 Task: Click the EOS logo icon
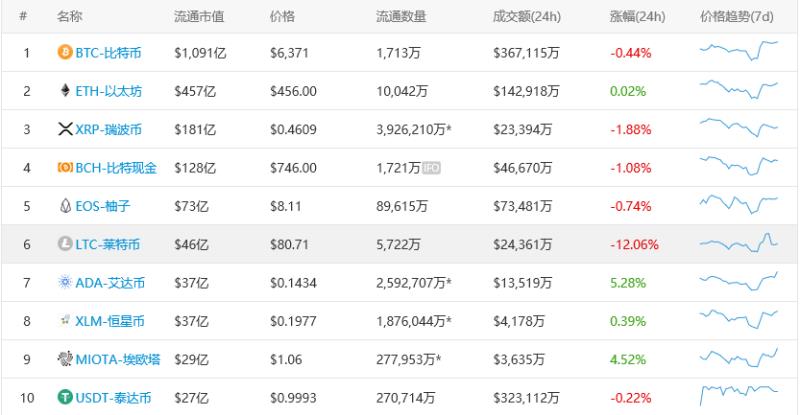pyautogui.click(x=65, y=206)
